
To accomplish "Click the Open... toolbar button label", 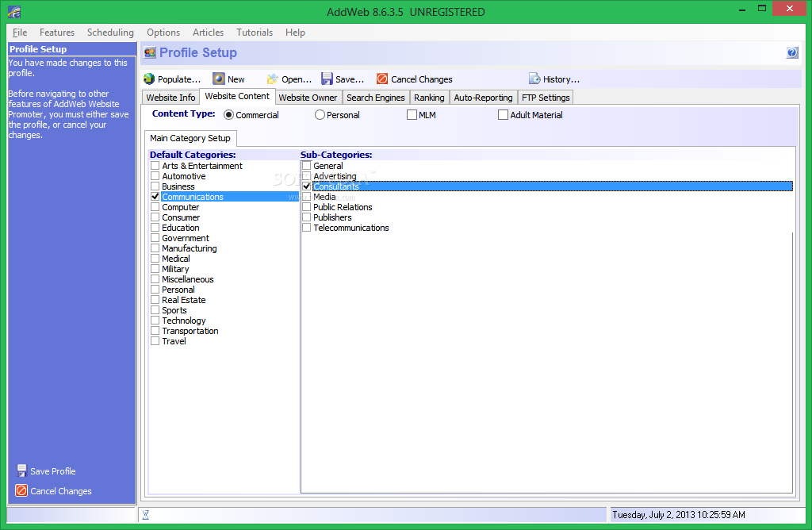I will tap(297, 79).
